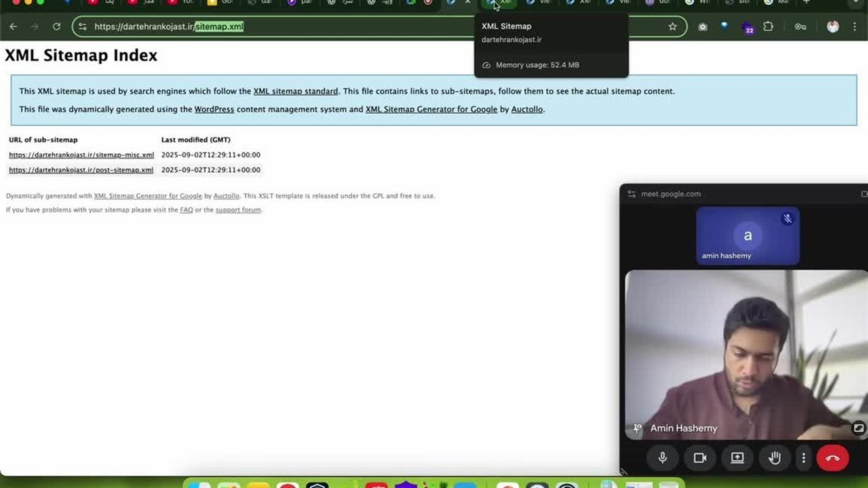Image resolution: width=868 pixels, height=488 pixels.
Task: Share screen in Meet call
Action: [x=737, y=458]
